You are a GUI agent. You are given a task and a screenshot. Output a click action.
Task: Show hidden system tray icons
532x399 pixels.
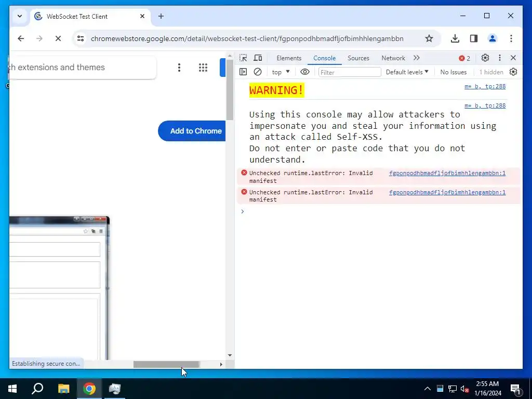click(428, 389)
